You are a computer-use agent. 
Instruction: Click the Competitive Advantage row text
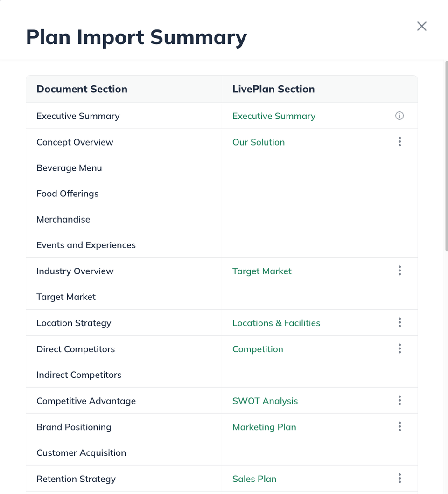86,401
